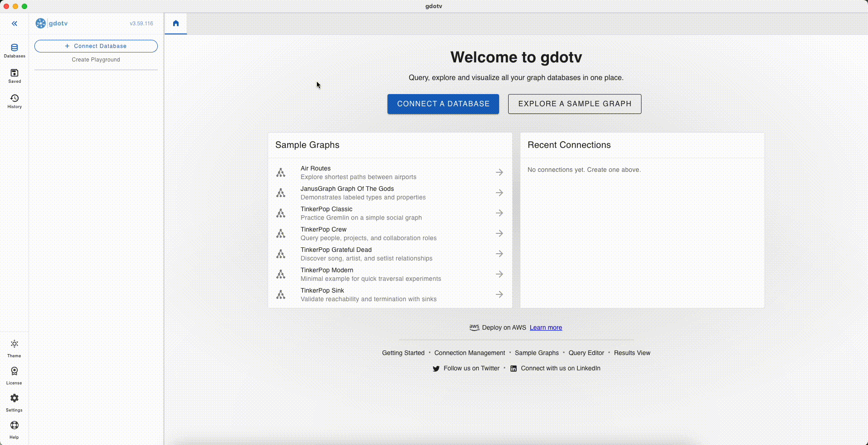Open Air Routes sample graph arrow
Screen dimensions: 868x445
click(499, 172)
